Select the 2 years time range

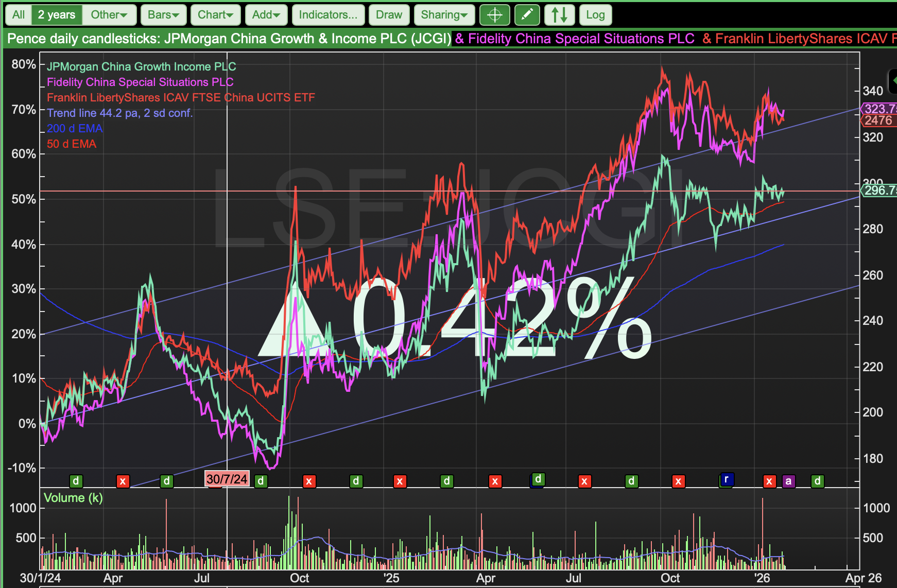point(57,15)
